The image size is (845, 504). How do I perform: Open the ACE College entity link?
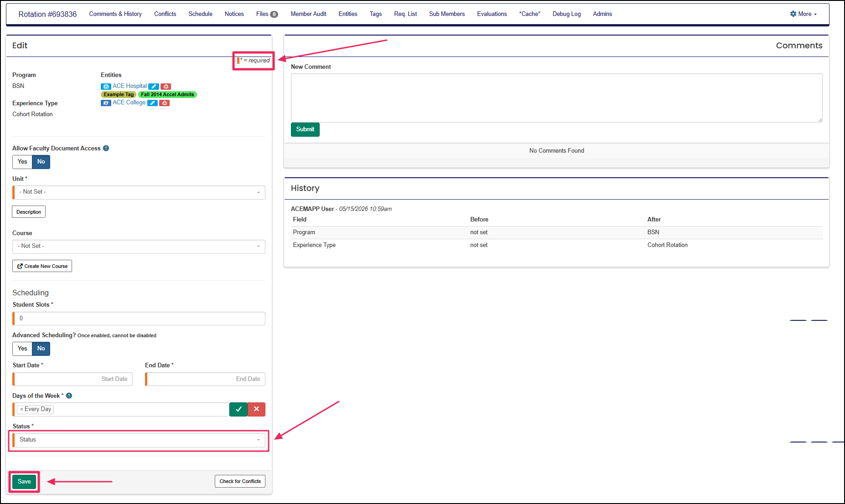[x=129, y=103]
